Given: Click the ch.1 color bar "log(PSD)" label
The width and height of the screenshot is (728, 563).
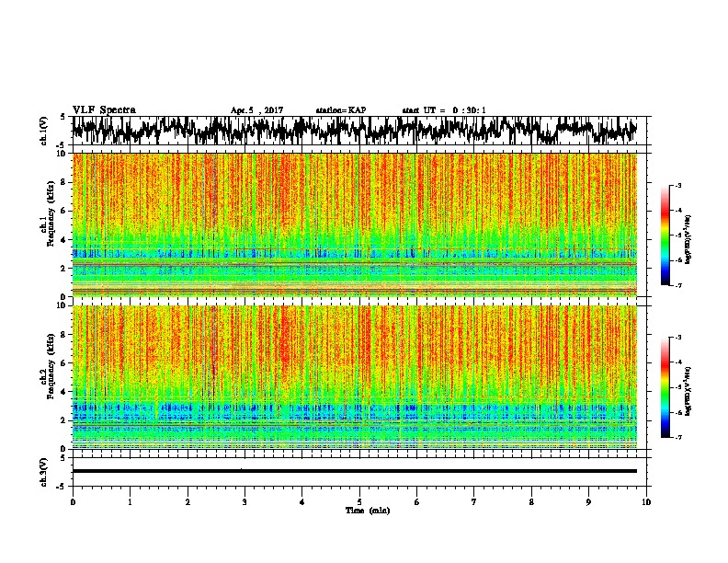Looking at the screenshot, I should coord(688,239).
